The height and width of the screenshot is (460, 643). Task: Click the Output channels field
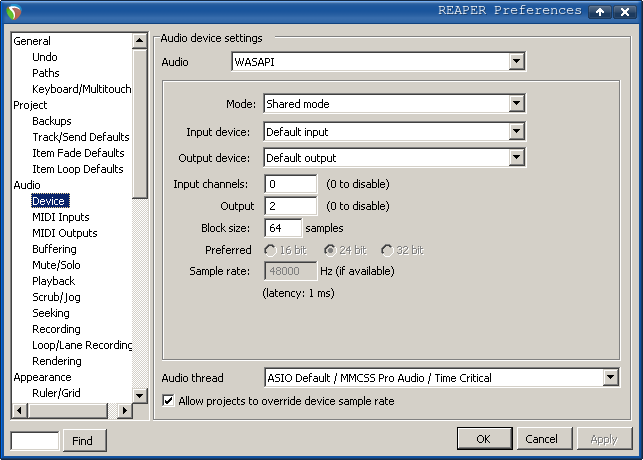(x=291, y=206)
